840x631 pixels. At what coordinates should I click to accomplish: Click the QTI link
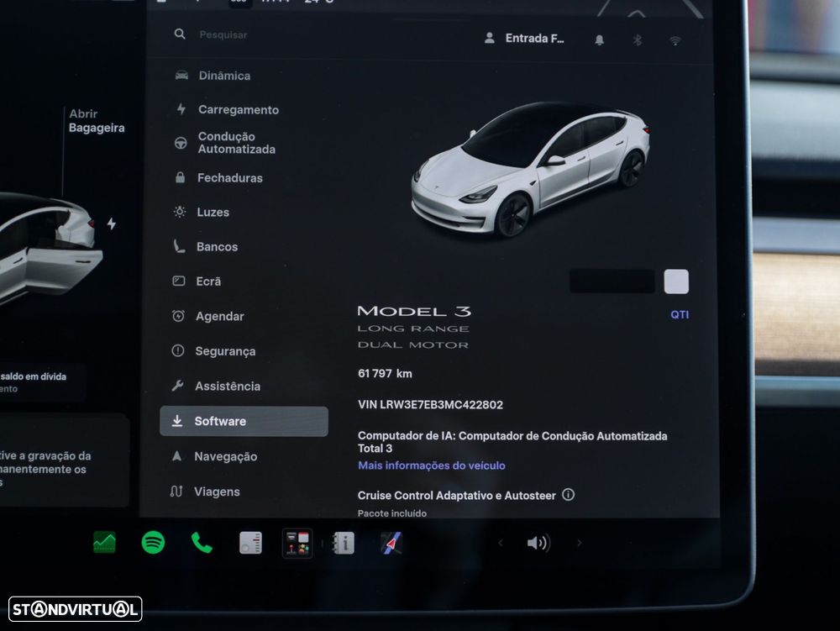680,315
